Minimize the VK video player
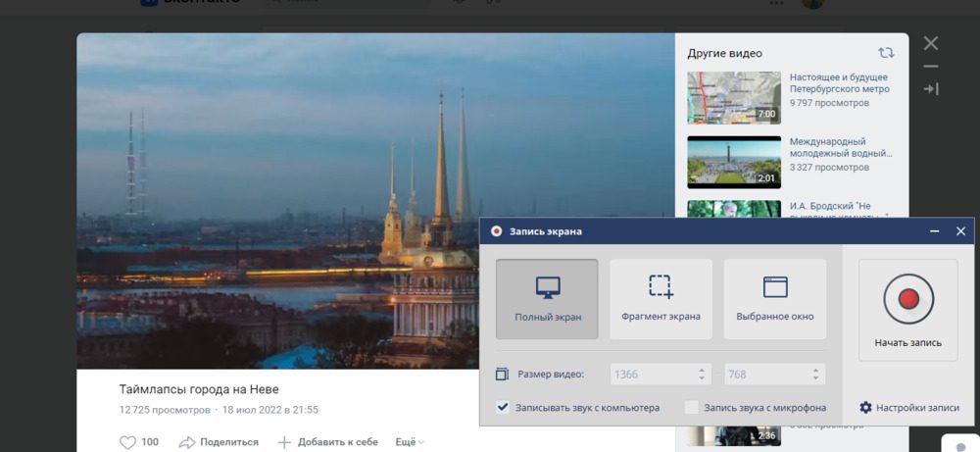The width and height of the screenshot is (980, 452). [931, 67]
